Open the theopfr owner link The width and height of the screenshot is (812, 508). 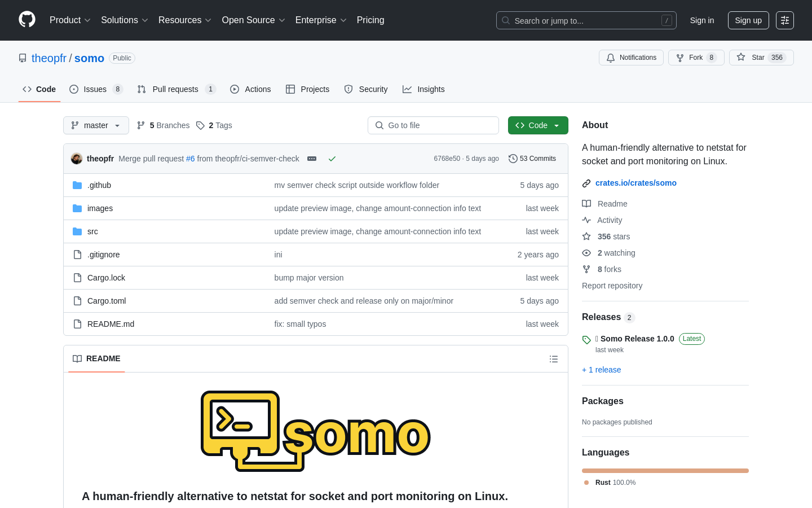(49, 58)
